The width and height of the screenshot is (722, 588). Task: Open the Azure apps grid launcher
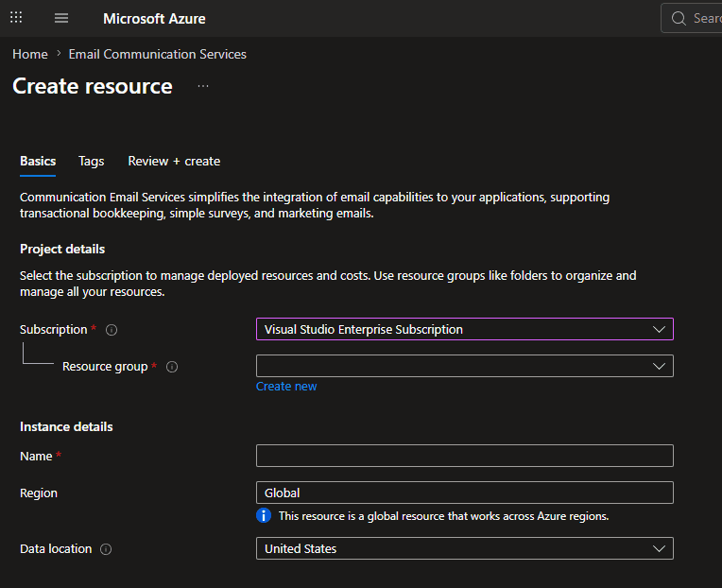16,18
